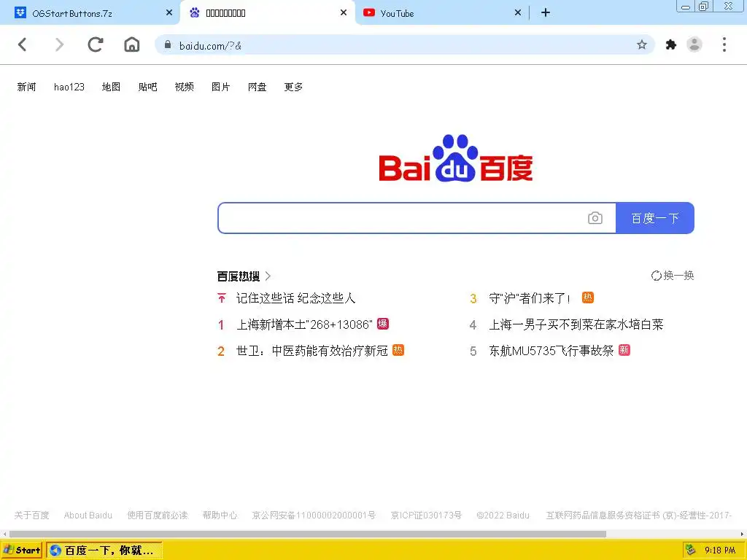Screen dimensions: 747x560
Task: Open footer link 京ICP证030173号
Action: 426,516
